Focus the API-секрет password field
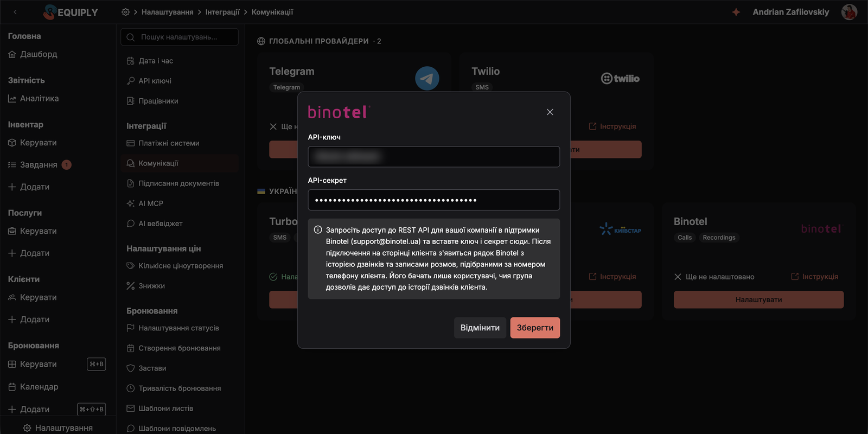Image resolution: width=868 pixels, height=434 pixels. (x=433, y=200)
